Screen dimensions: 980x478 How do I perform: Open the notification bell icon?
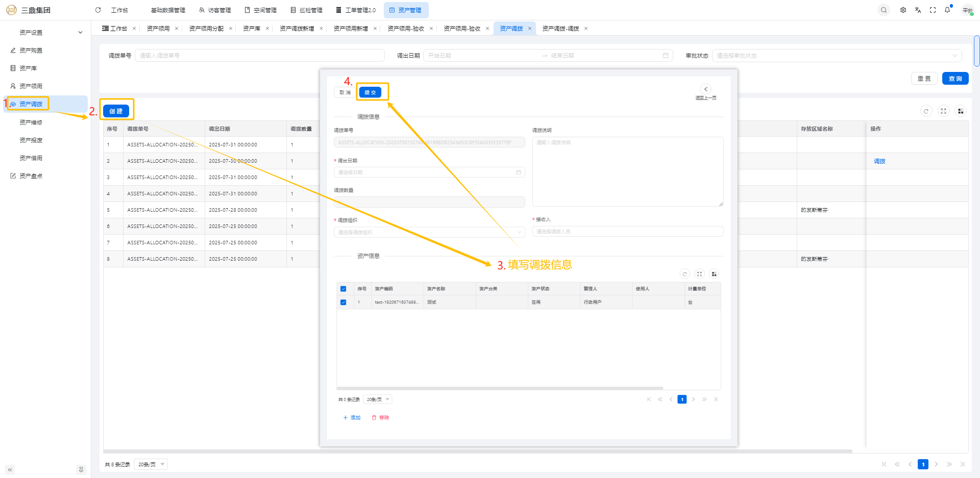[x=947, y=10]
